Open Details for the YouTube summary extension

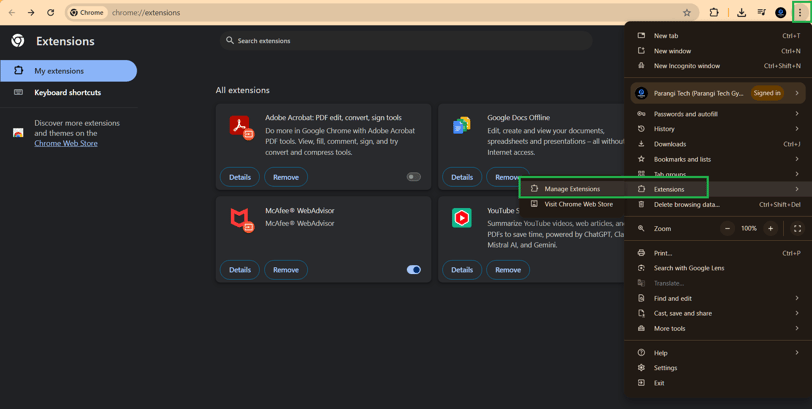(x=462, y=270)
